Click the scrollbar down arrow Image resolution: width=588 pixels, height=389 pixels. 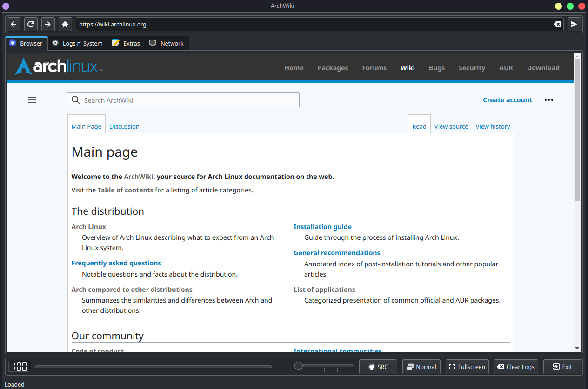[577, 348]
